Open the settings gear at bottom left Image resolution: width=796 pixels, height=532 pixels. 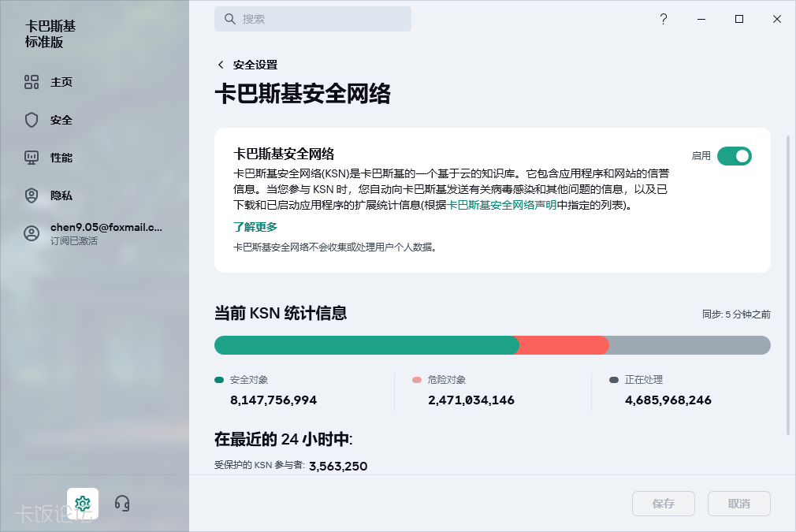[x=82, y=503]
